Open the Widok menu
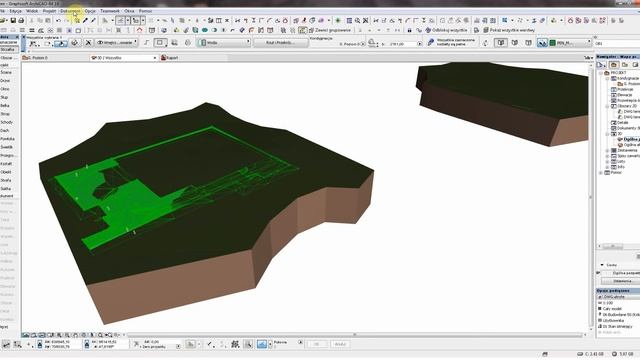 click(32, 11)
